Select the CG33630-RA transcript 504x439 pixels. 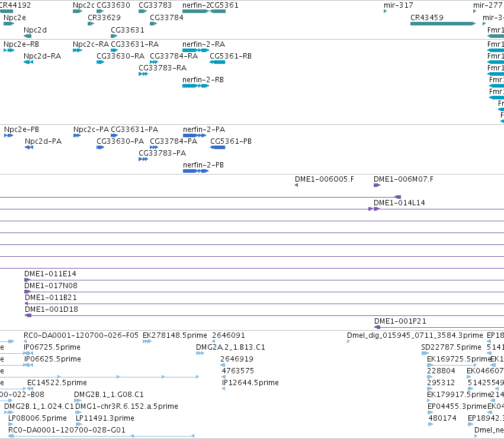point(100,62)
